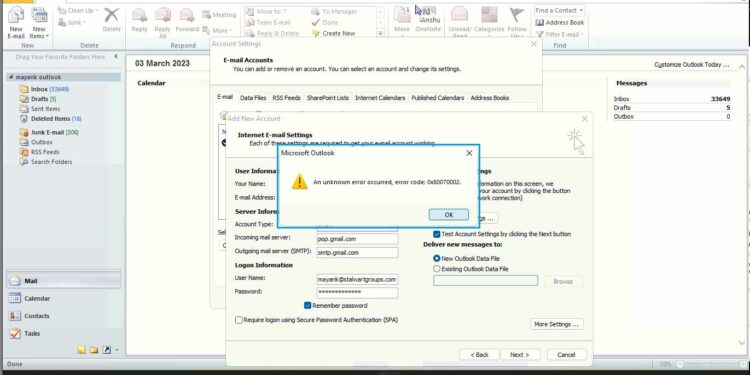Screen dimensions: 750x375
Task: Select New Outlook Data File radio button
Action: pyautogui.click(x=436, y=258)
